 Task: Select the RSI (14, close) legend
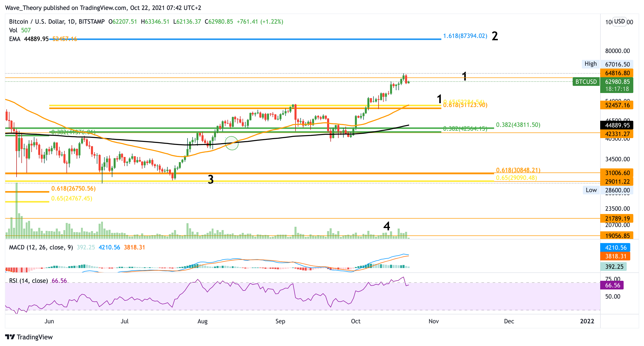click(28, 281)
